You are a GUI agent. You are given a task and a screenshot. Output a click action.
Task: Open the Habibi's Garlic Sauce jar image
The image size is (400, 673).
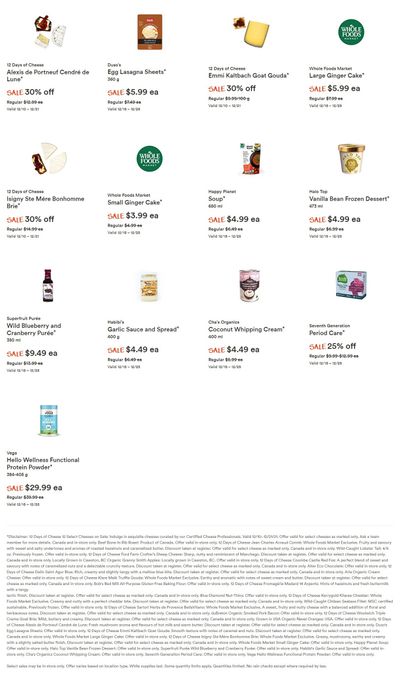(149, 285)
